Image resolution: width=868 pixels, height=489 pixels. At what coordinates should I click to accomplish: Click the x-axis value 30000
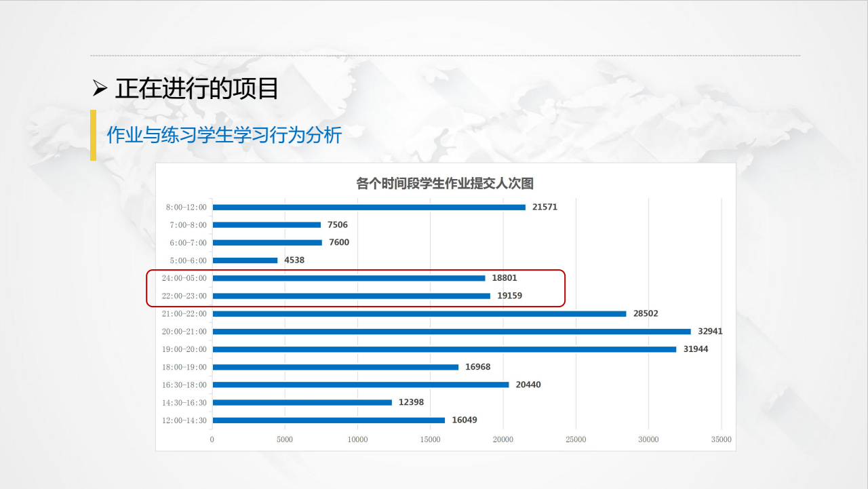point(648,439)
